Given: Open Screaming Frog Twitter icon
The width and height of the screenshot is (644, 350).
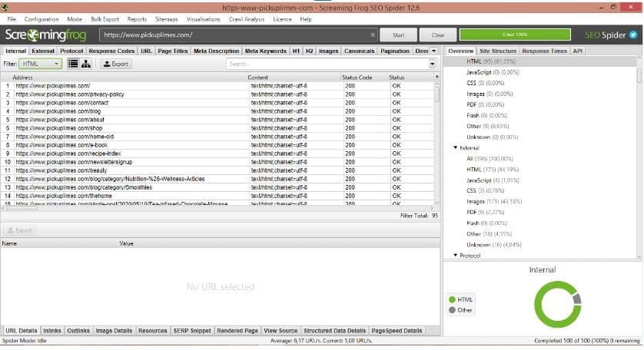Looking at the screenshot, I should (633, 35).
